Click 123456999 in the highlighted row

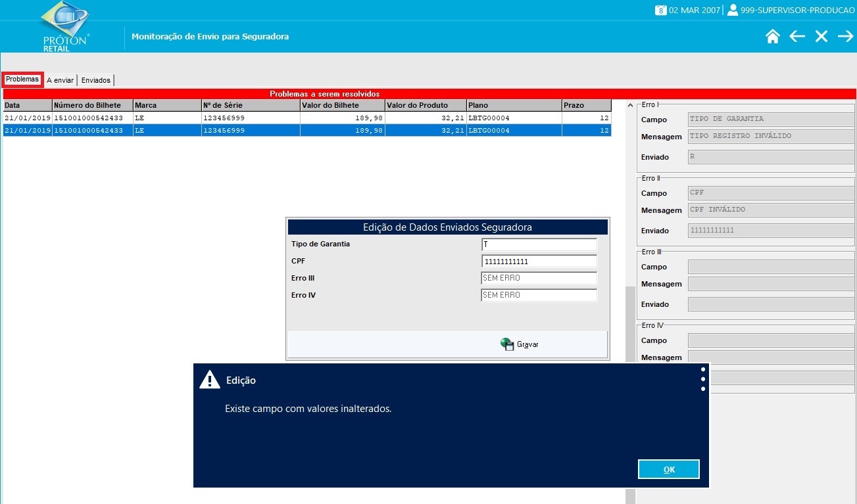point(224,131)
